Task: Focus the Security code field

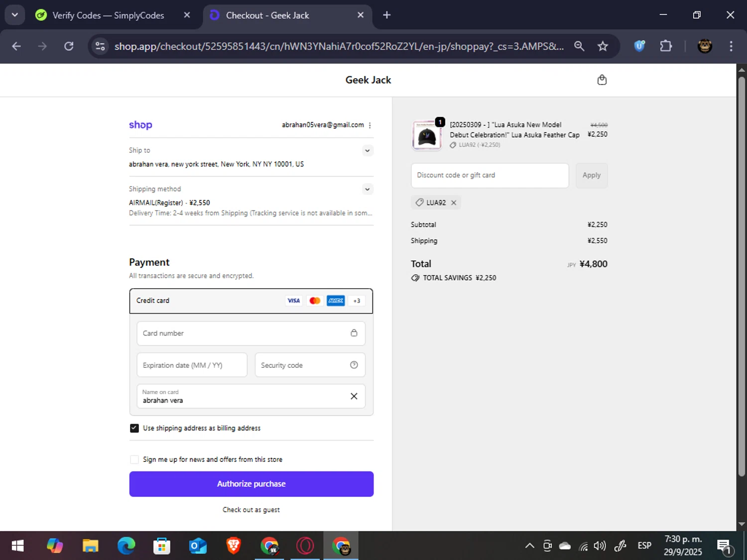Action: [310, 365]
